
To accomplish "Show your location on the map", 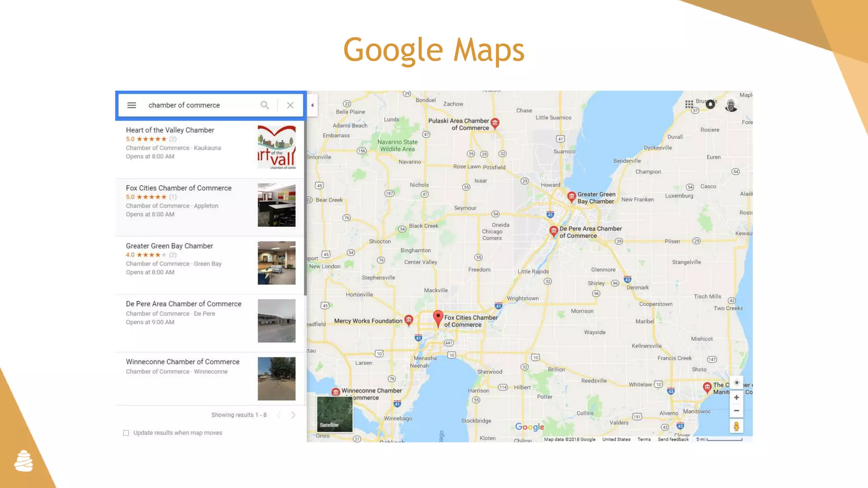I will click(x=737, y=383).
